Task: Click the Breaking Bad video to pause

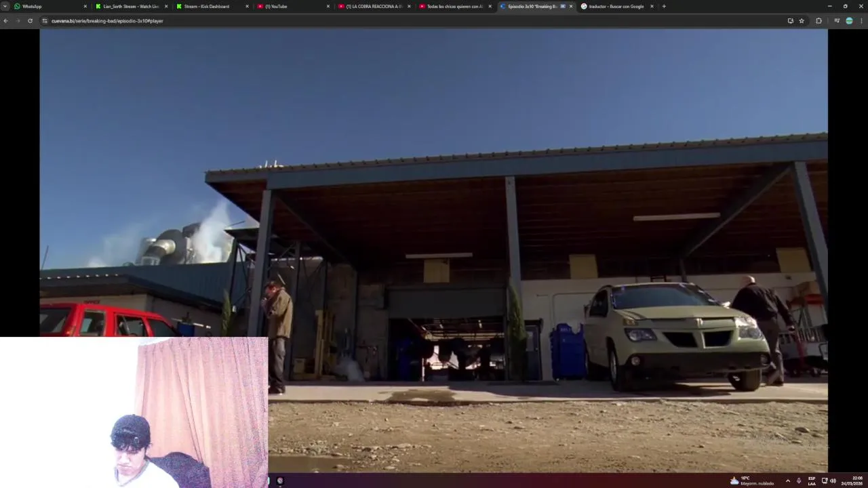Action: [433, 251]
